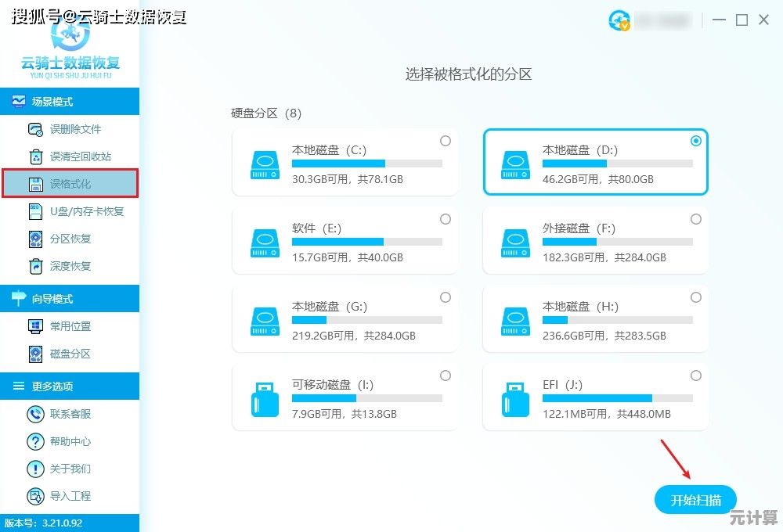
Task: Click the usage bar of 本地磁盘 (C:)
Action: [367, 164]
